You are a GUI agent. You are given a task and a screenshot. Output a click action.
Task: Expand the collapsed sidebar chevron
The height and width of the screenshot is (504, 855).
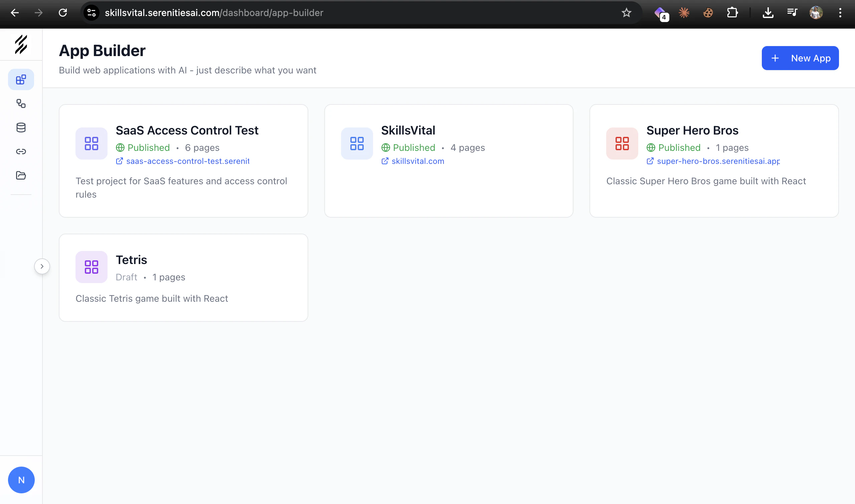pyautogui.click(x=42, y=266)
